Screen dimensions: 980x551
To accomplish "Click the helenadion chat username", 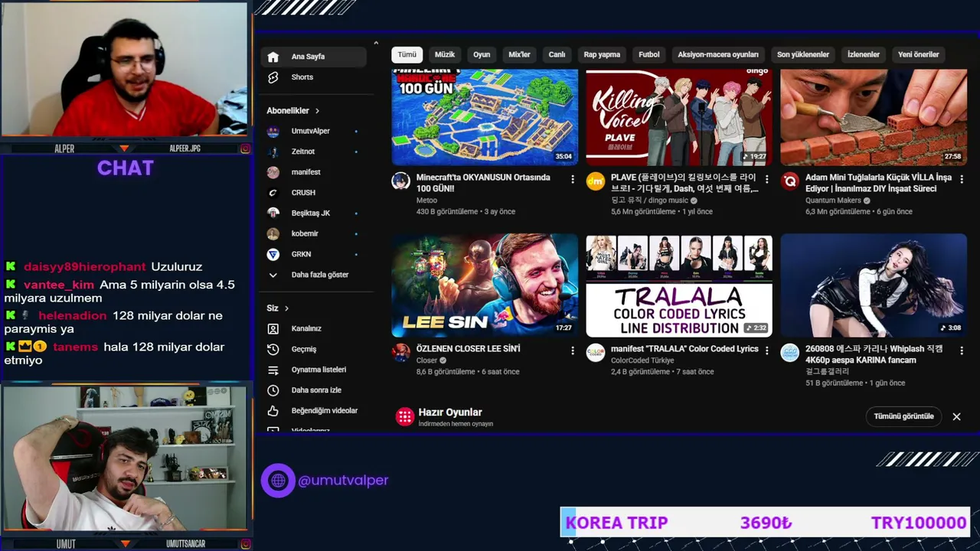I will pyautogui.click(x=73, y=316).
